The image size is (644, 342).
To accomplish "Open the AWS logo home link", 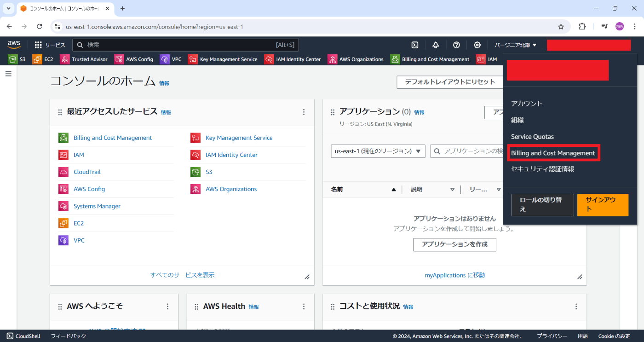I will [14, 45].
